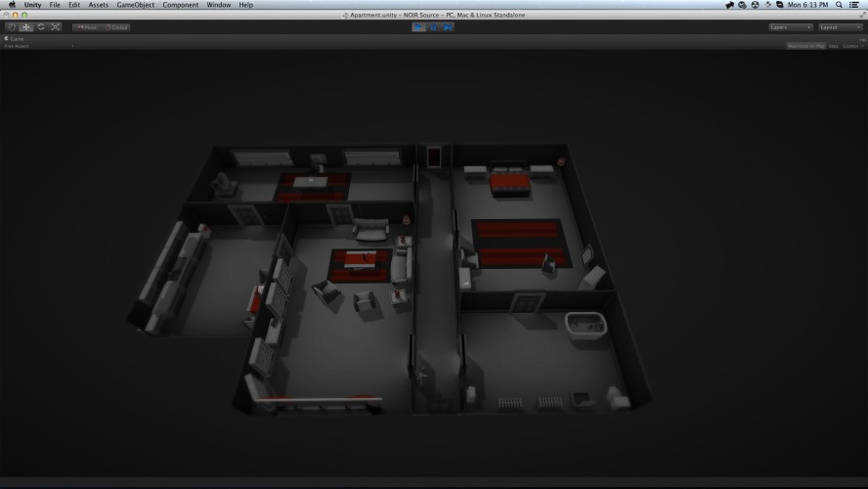This screenshot has height=489, width=868.
Task: Open the Gizmos button
Action: (852, 46)
